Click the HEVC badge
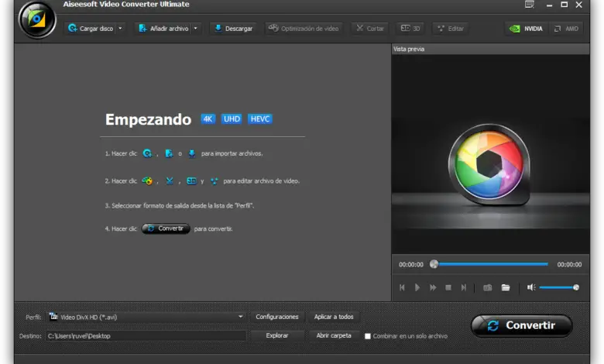604x364 pixels. point(260,119)
